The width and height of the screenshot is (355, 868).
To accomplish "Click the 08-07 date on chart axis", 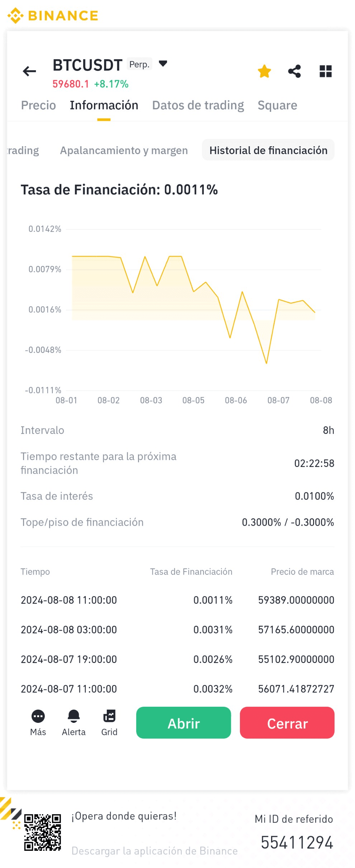I will 278,400.
